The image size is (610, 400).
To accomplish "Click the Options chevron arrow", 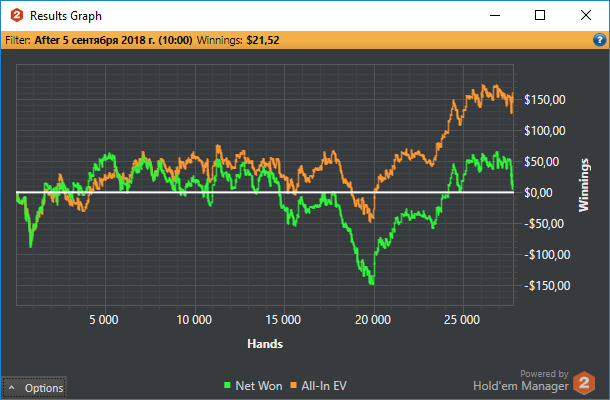I will pyautogui.click(x=12, y=388).
